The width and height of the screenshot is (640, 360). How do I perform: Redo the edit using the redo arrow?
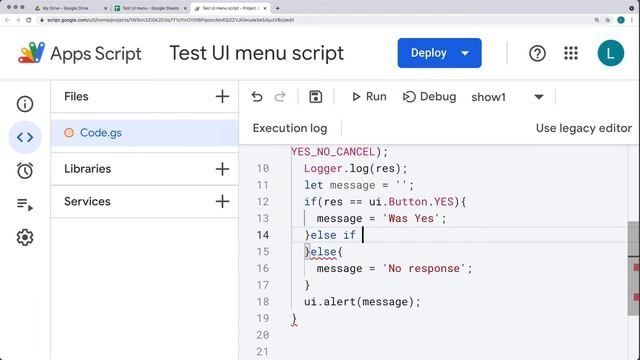click(x=280, y=97)
